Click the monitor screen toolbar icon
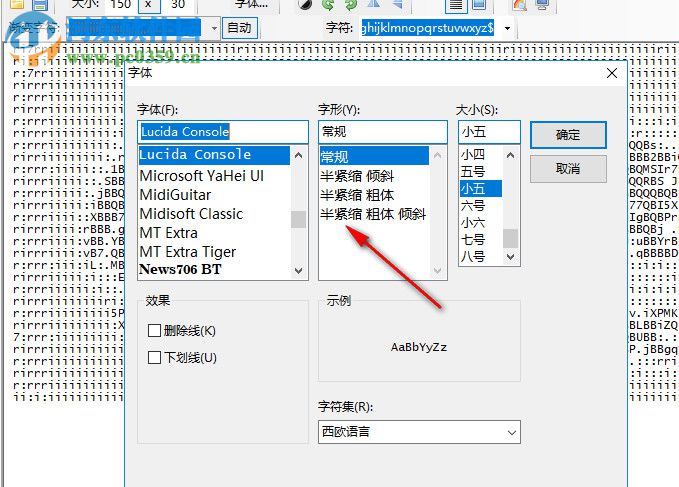679x487 pixels. (x=543, y=5)
